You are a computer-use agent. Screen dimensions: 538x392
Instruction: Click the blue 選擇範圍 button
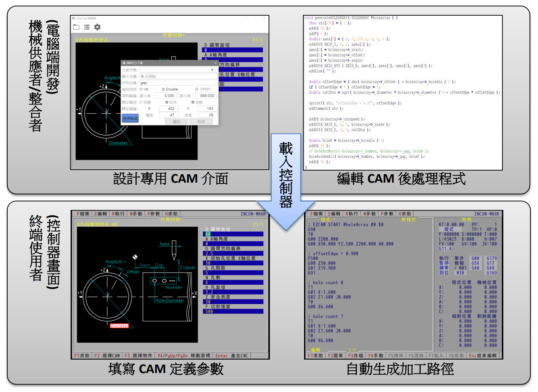point(130,118)
